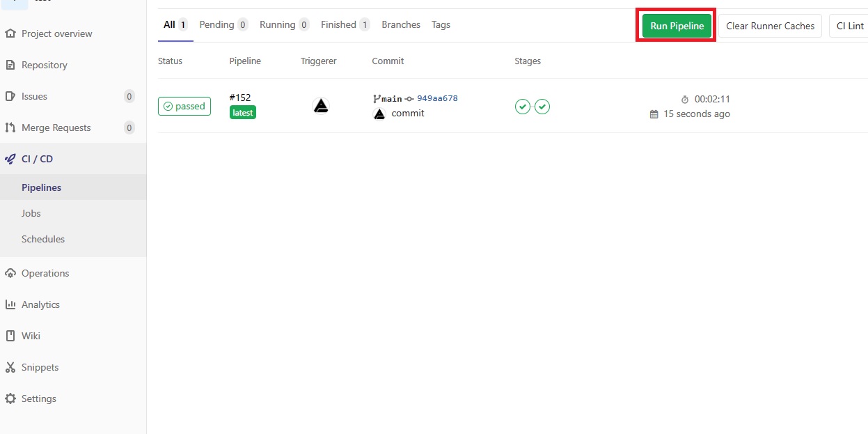Open Analytics in sidebar
Screen dimensions: 868x434
[40, 304]
